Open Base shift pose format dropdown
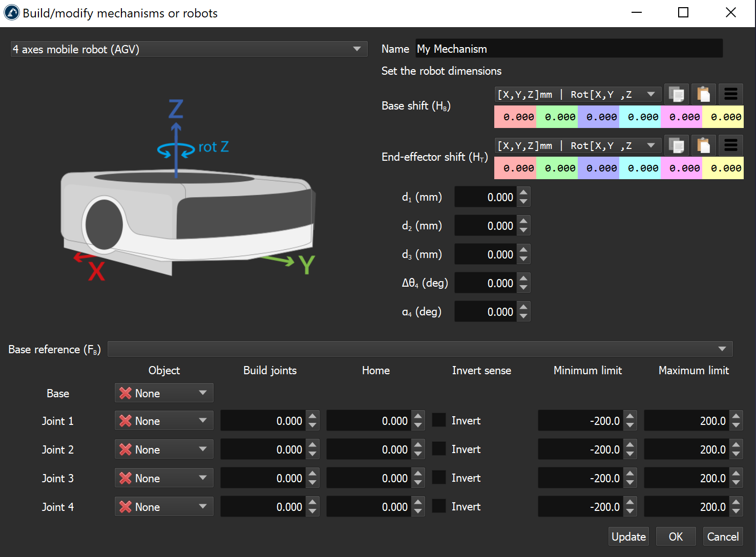This screenshot has width=756, height=557. pyautogui.click(x=577, y=94)
